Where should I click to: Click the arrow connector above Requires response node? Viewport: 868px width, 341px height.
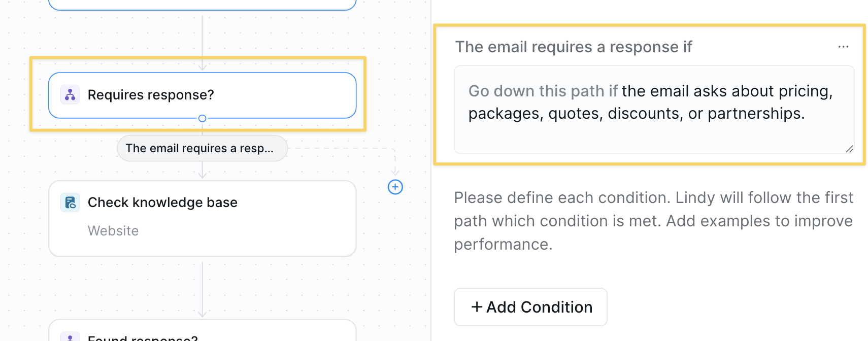click(x=202, y=43)
